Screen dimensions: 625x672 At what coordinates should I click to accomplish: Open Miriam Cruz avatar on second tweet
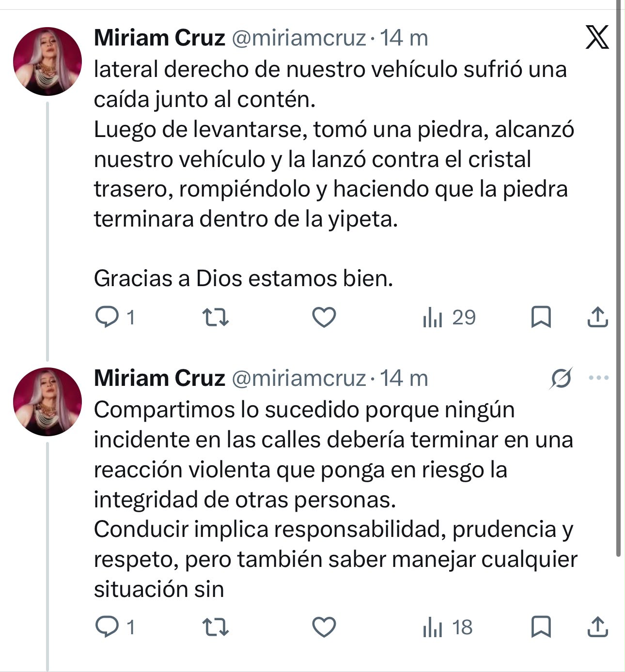pos(47,401)
